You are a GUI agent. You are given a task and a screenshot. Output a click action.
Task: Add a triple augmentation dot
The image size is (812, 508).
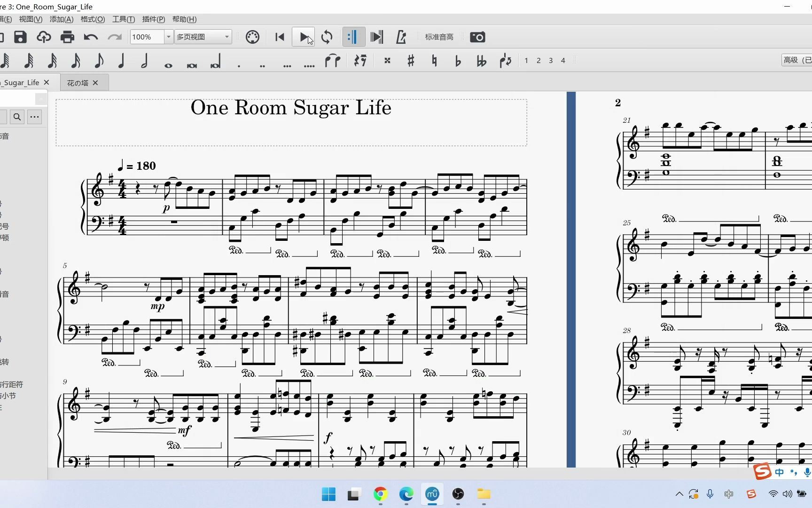click(287, 66)
